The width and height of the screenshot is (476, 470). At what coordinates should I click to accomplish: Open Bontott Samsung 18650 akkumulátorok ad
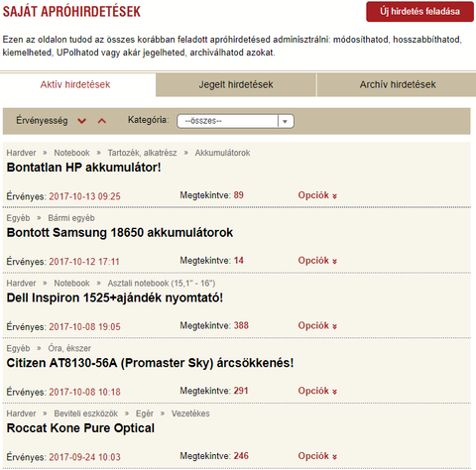120,232
